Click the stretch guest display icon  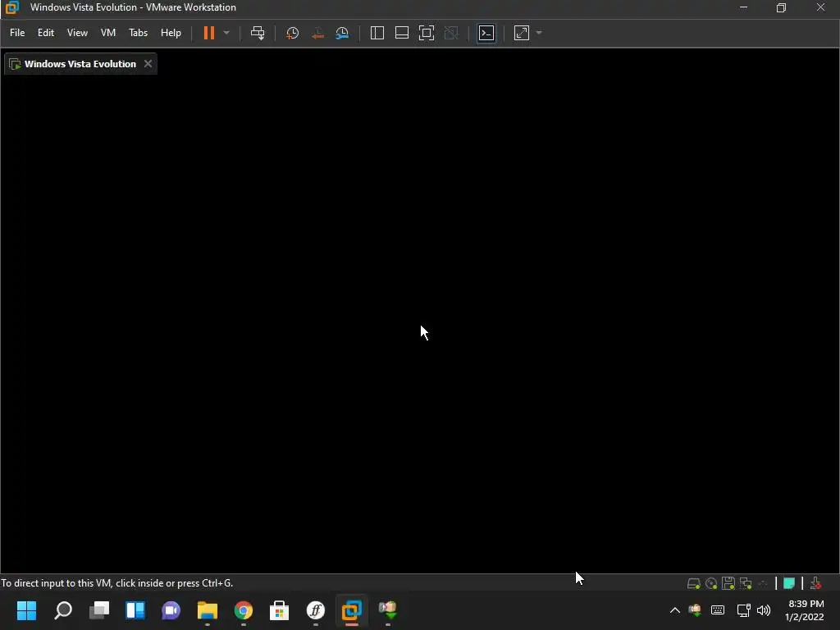(522, 33)
